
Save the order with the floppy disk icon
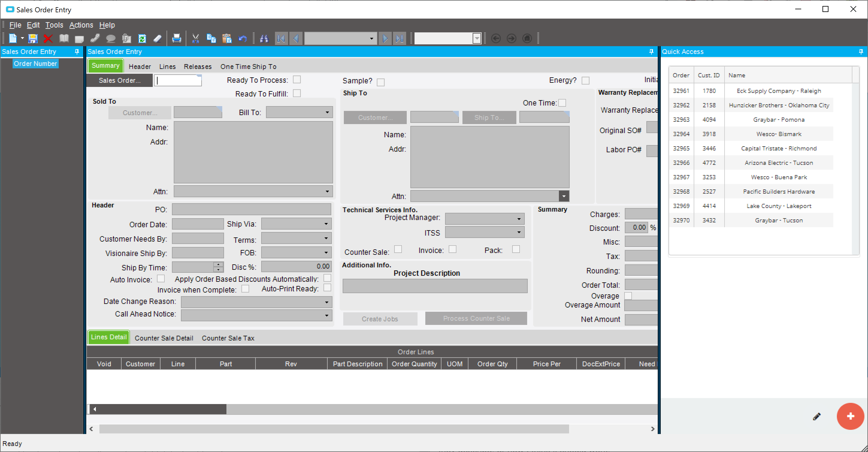click(x=33, y=38)
